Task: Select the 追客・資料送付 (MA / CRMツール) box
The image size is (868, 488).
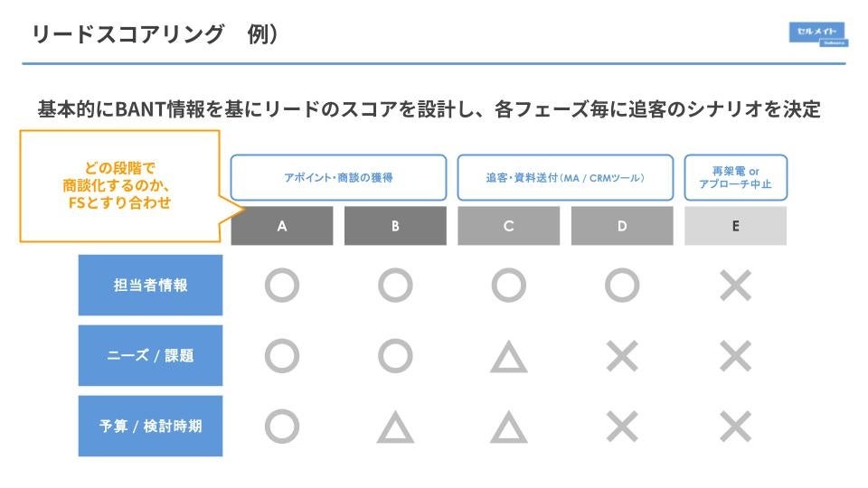Action: 565,177
